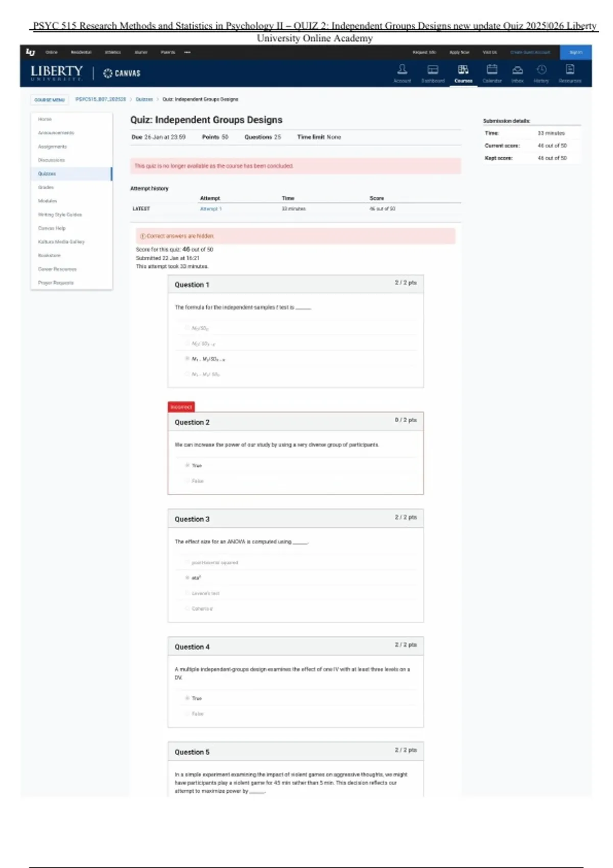Toggle the Course Menu button
This screenshot has width=613, height=868.
[50, 100]
